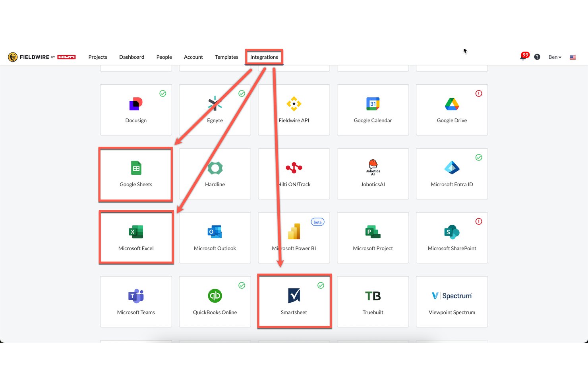The width and height of the screenshot is (588, 392).
Task: Click the QuickBooks Online label text
Action: pyautogui.click(x=215, y=312)
